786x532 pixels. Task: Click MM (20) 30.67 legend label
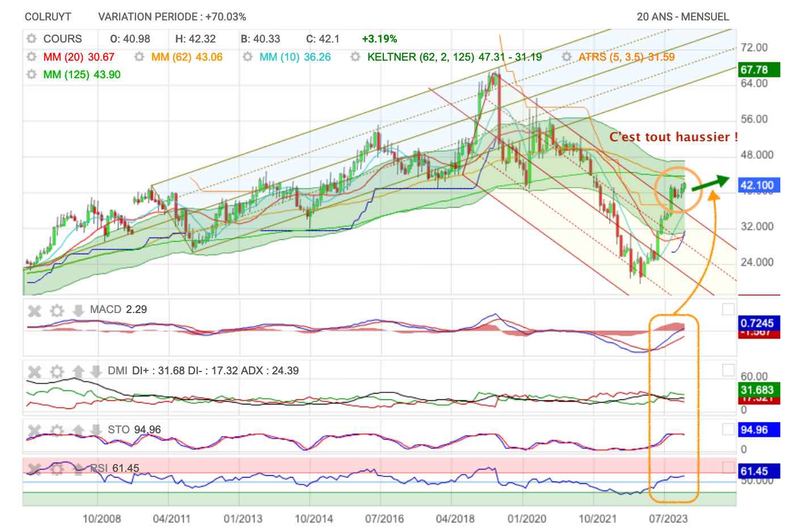coord(79,57)
